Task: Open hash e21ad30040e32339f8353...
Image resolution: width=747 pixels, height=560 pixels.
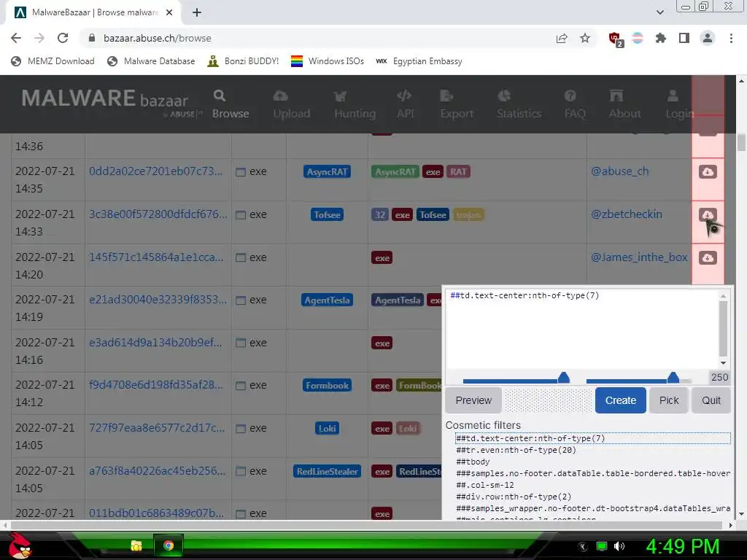Action: click(x=158, y=300)
